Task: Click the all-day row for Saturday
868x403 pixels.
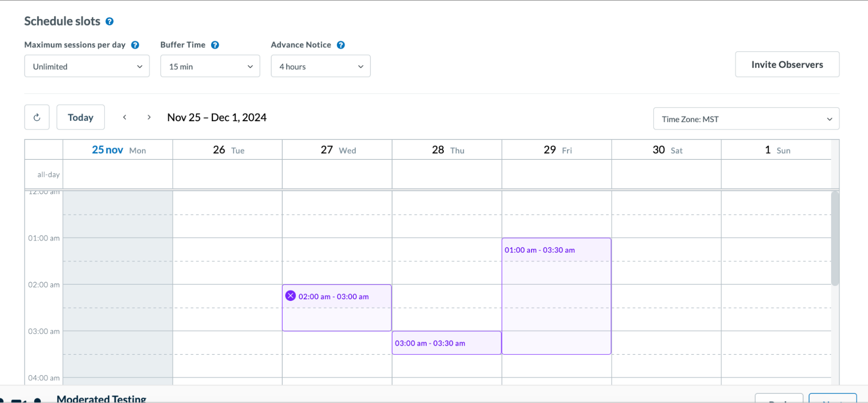Action: (x=667, y=174)
